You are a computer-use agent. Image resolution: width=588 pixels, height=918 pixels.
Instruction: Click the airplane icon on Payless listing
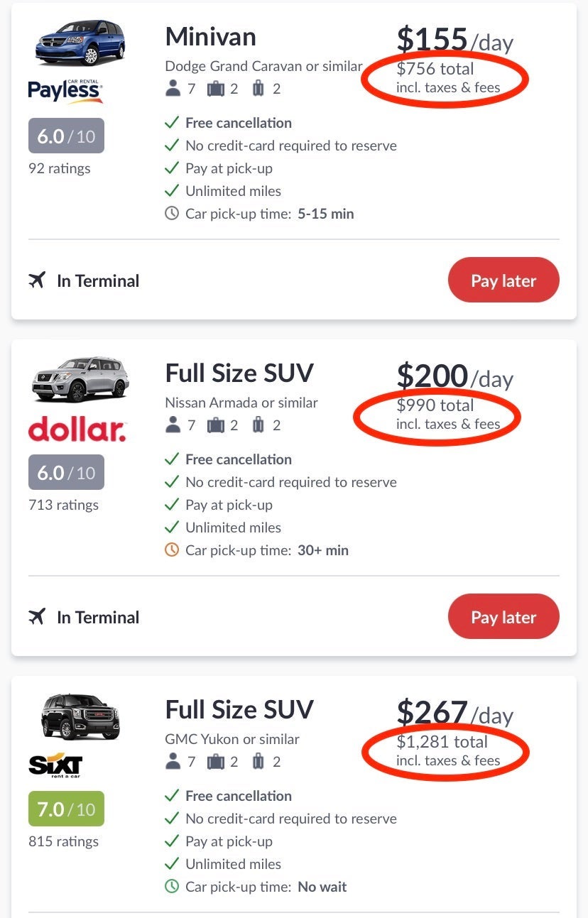(x=37, y=280)
